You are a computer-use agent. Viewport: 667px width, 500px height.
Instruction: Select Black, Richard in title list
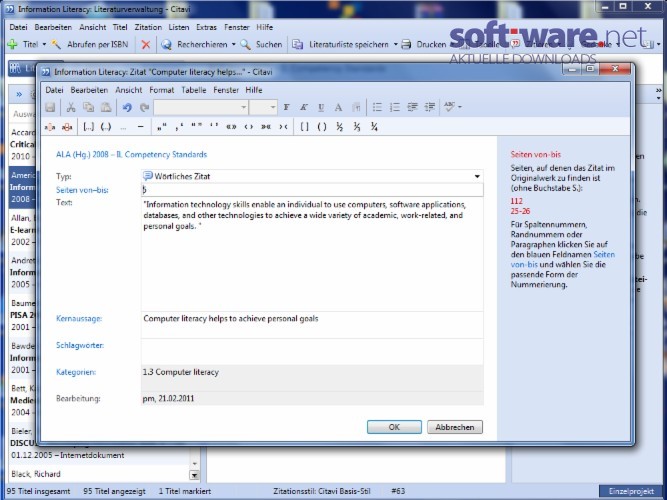[x=36, y=474]
